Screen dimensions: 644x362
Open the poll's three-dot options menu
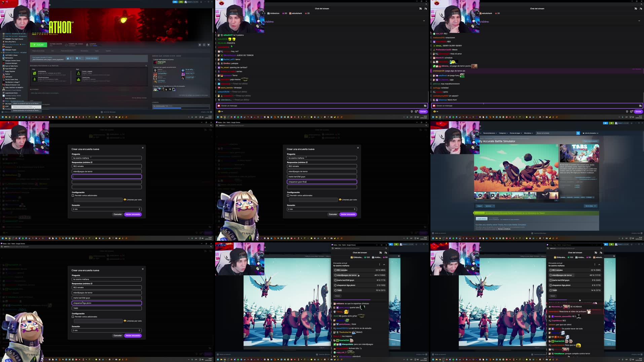click(380, 265)
